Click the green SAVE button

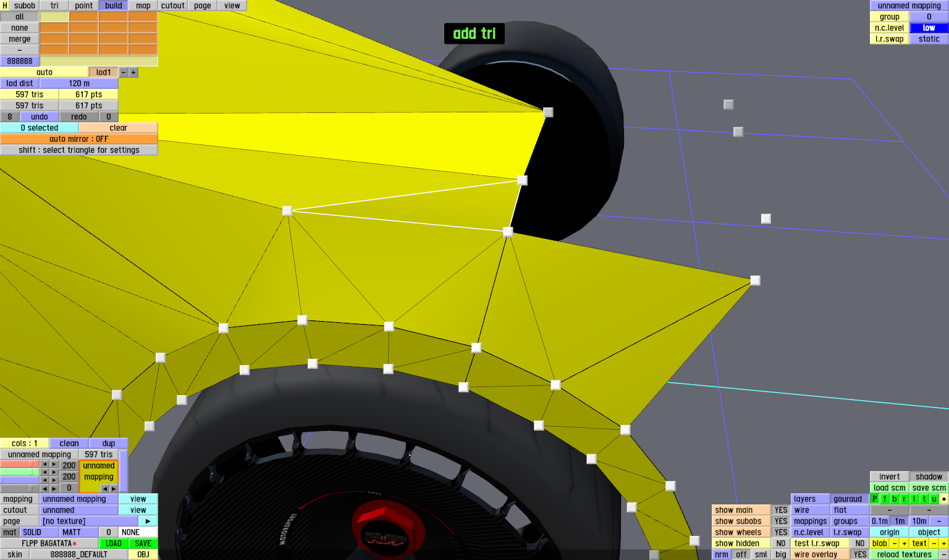coord(143,543)
